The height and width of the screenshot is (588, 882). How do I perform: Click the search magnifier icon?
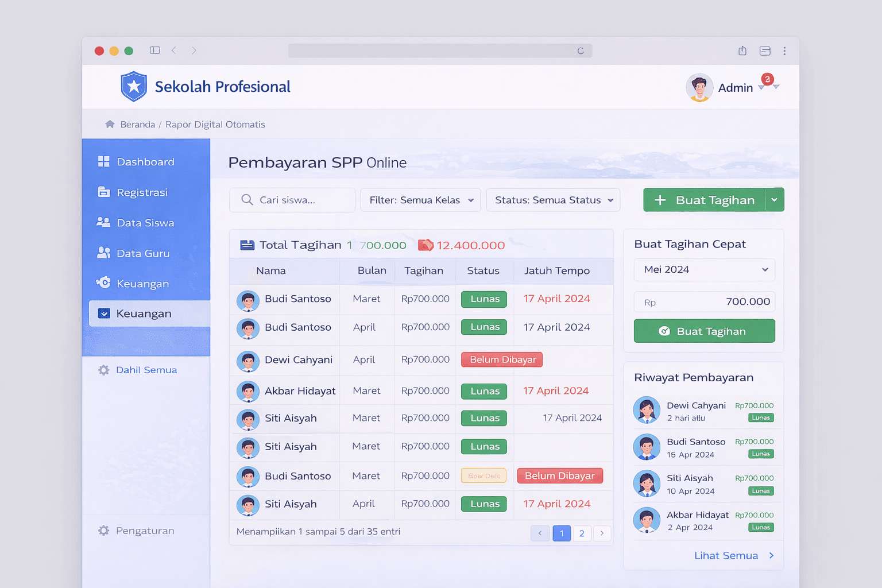coord(247,200)
